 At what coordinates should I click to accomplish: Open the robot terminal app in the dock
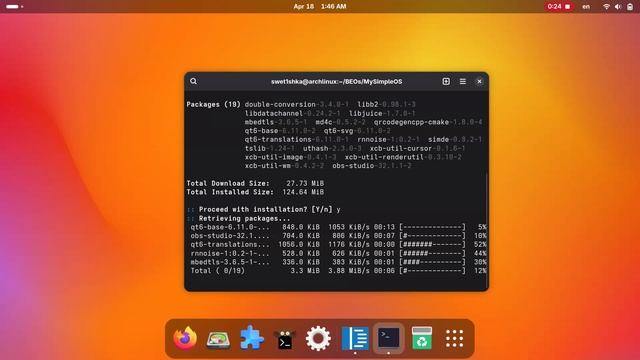[x=284, y=338]
